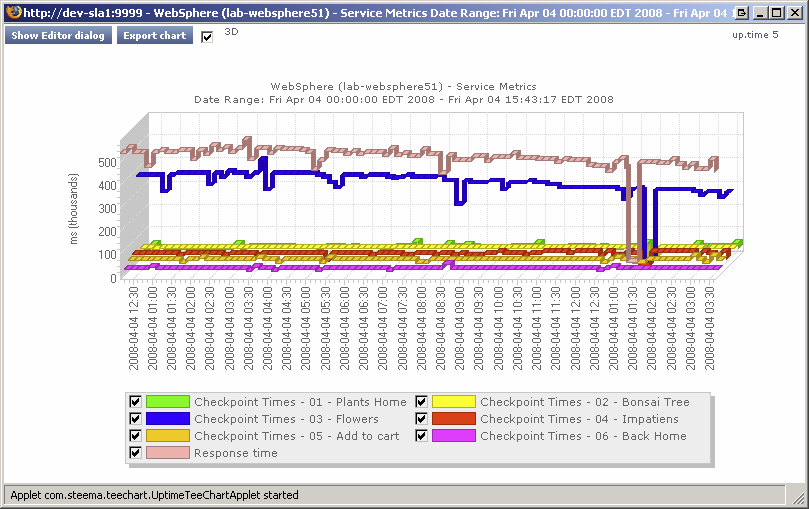This screenshot has width=809, height=509.
Task: Click the 400 value on the y-axis
Action: [x=107, y=186]
